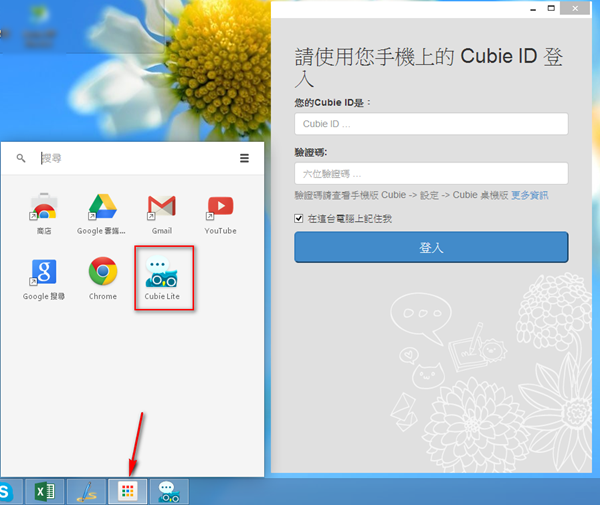Click the blue 登入 login button
600x505 pixels.
click(x=431, y=247)
